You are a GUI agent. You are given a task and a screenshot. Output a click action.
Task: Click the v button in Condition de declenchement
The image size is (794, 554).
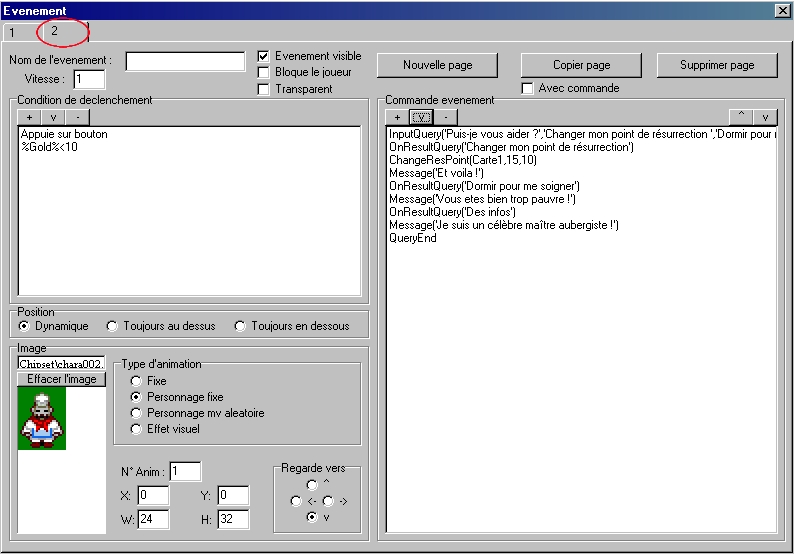pos(55,117)
